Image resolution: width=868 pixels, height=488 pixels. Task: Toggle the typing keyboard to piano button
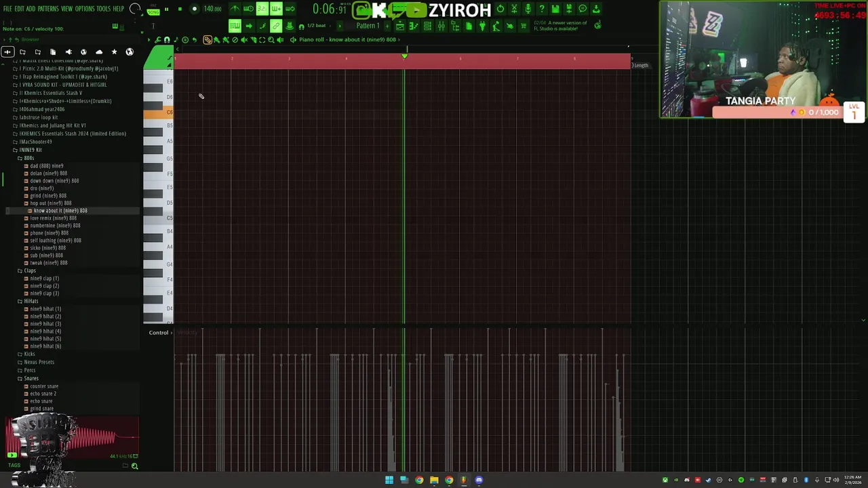pyautogui.click(x=235, y=26)
